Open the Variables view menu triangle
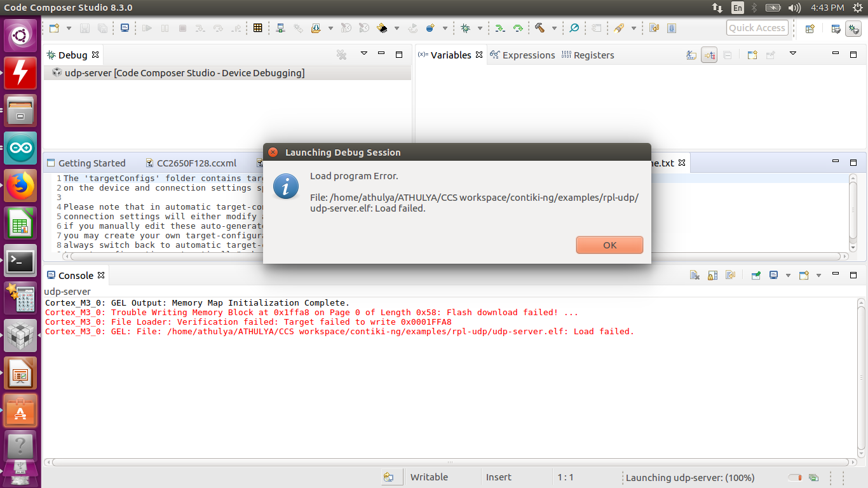Viewport: 868px width, 488px height. 793,54
